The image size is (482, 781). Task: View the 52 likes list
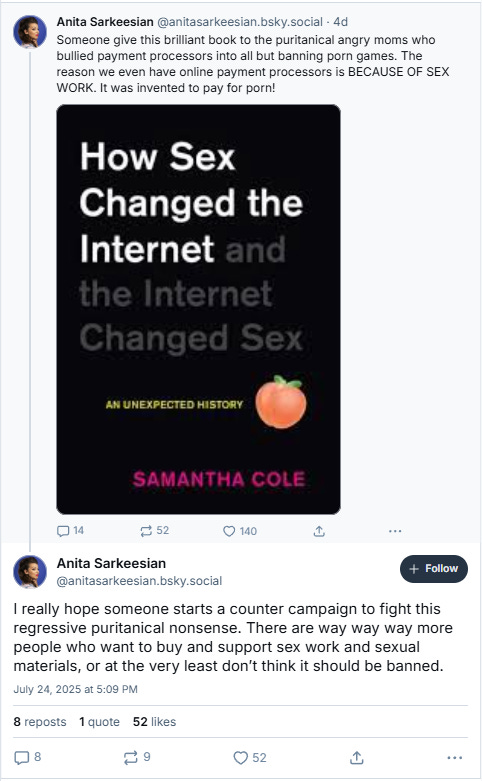[154, 722]
